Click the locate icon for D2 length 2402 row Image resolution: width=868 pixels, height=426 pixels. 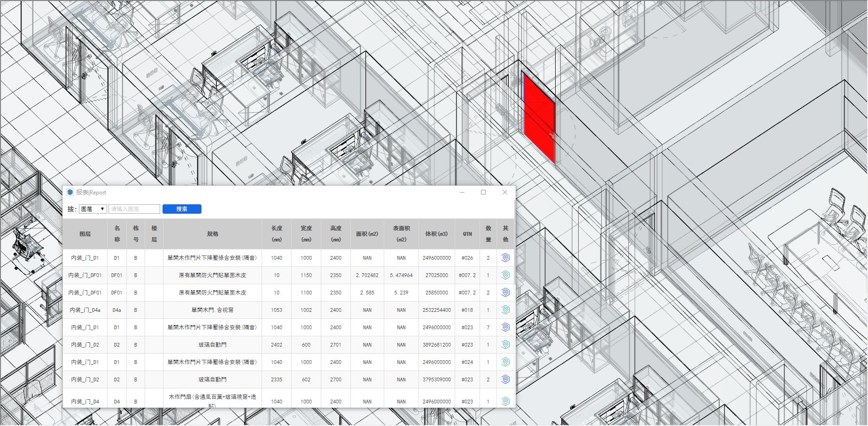[x=505, y=345]
